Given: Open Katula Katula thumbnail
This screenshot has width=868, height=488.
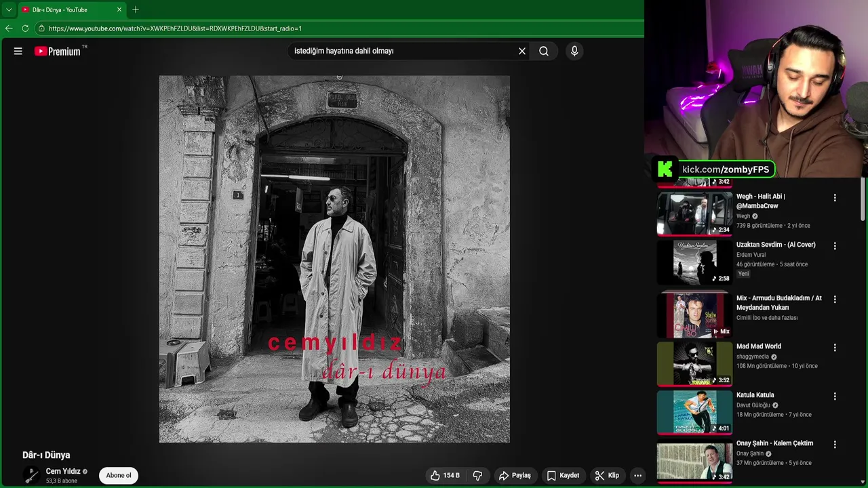Looking at the screenshot, I should [x=694, y=412].
